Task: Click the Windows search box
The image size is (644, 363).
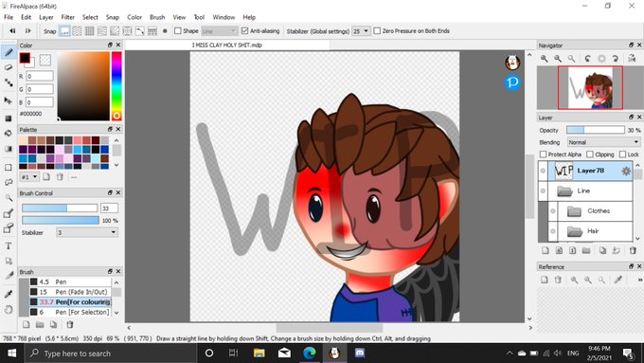Action: (111, 354)
